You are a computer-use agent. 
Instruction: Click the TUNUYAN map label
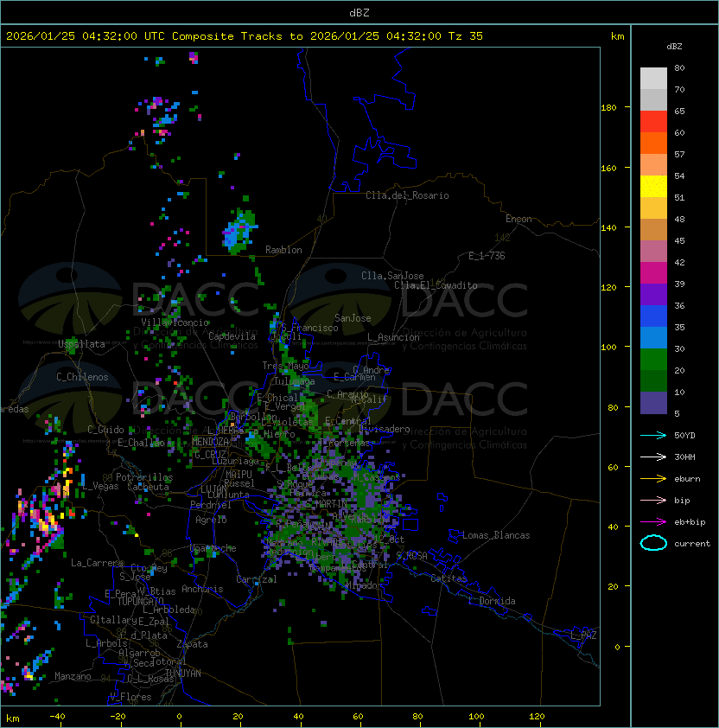point(183,674)
